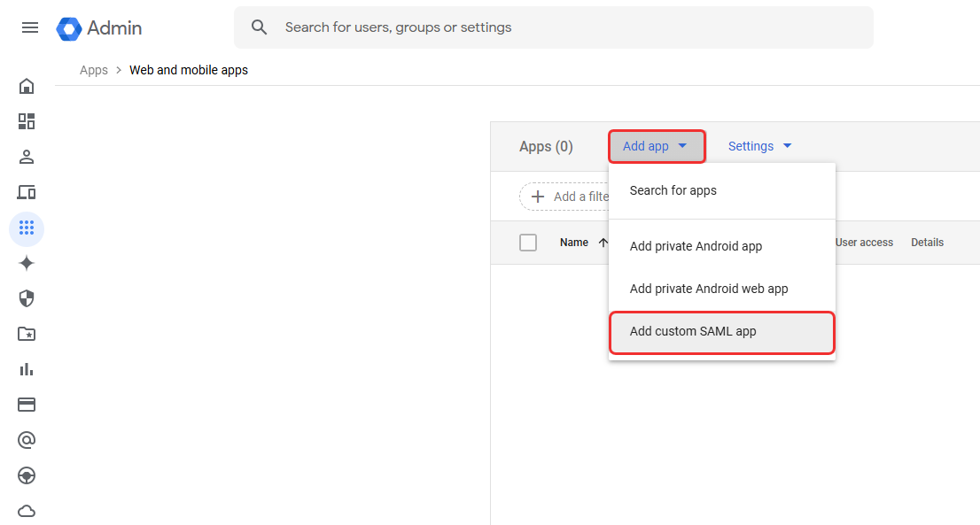
Task: Expand the Settings dropdown
Action: tap(759, 147)
